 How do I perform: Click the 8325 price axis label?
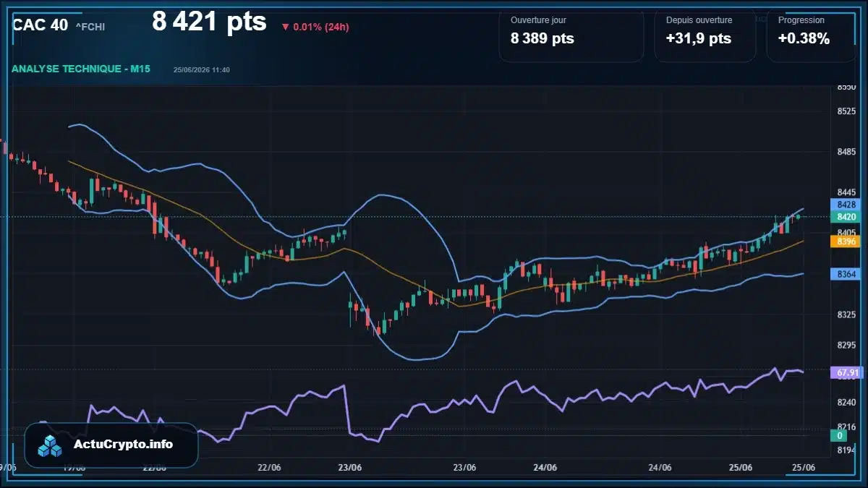pyautogui.click(x=846, y=315)
